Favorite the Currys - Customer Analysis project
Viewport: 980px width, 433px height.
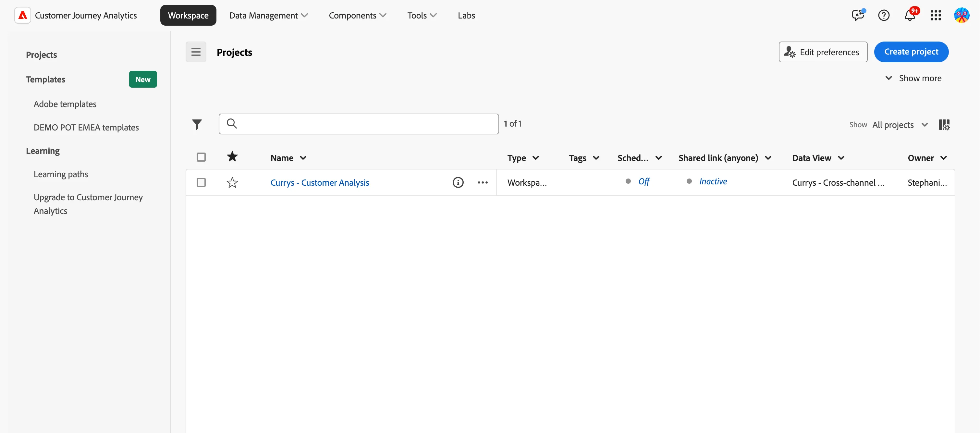click(232, 183)
